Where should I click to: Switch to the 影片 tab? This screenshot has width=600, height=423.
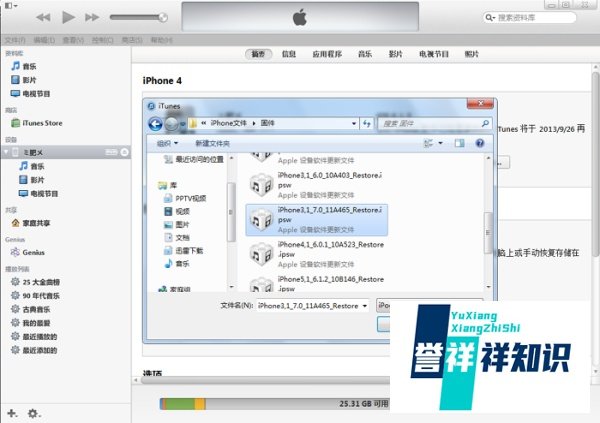[396, 54]
